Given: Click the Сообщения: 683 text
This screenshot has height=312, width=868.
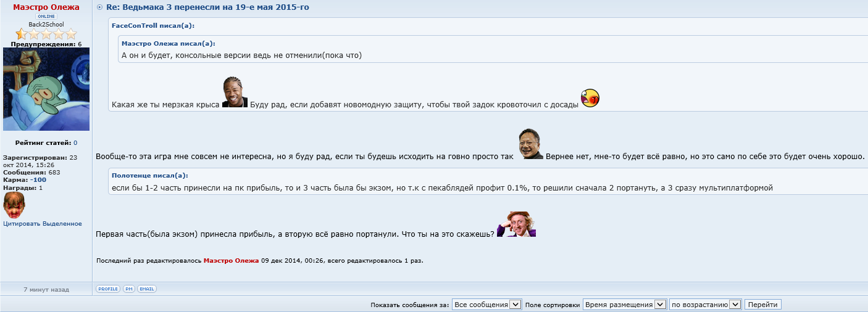Looking at the screenshot, I should [31, 173].
